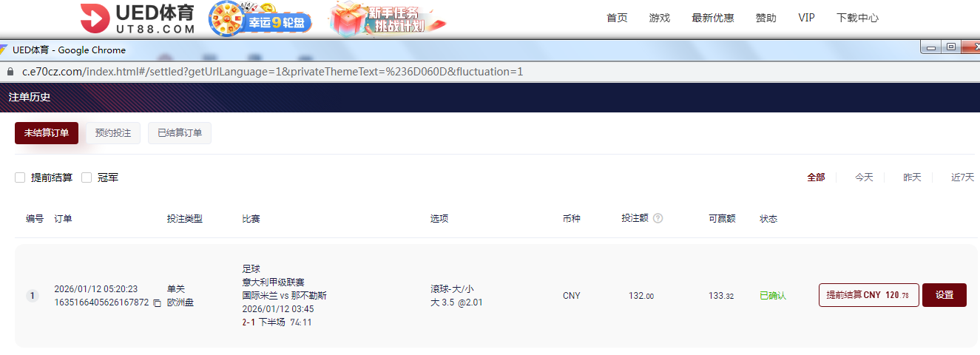Click the 投注额 value 132.00
The image size is (980, 355).
click(641, 296)
